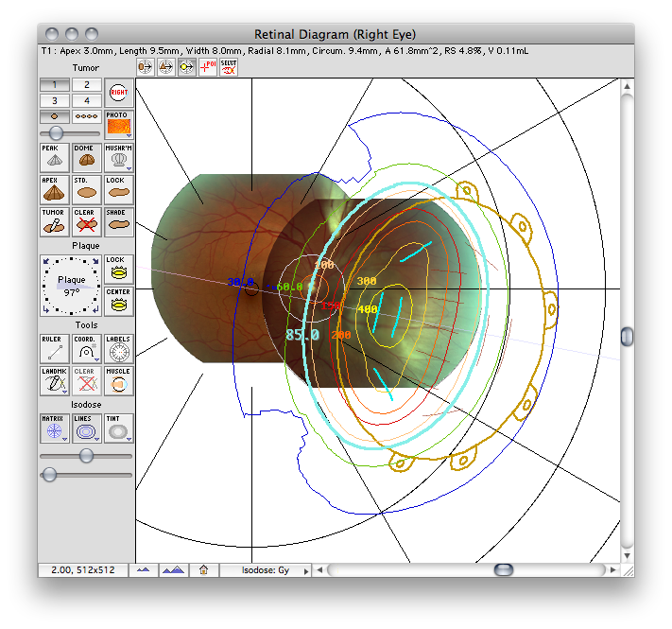This screenshot has width=672, height=629.
Task: Open the isodose MATRIX dropdown
Action: tap(55, 428)
